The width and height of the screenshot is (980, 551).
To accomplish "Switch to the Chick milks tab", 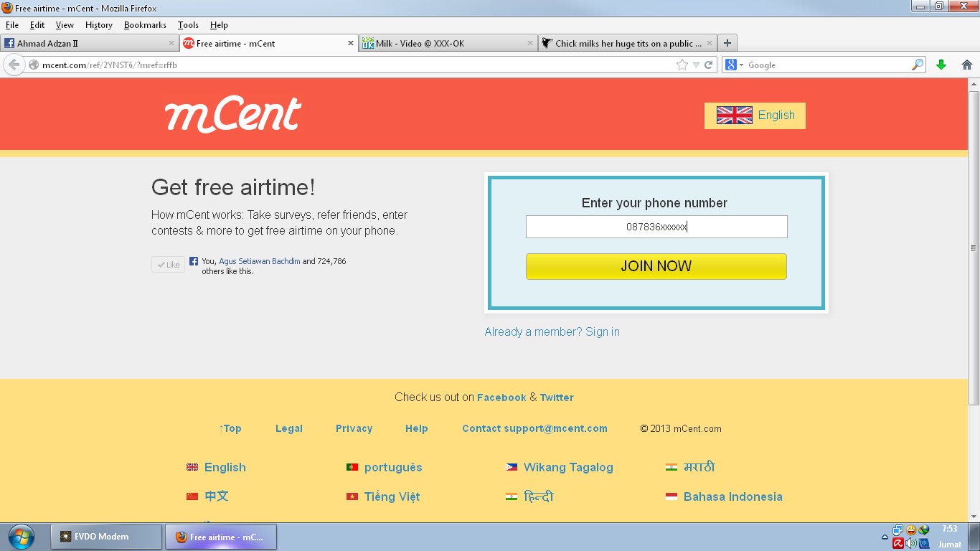I will pyautogui.click(x=627, y=43).
